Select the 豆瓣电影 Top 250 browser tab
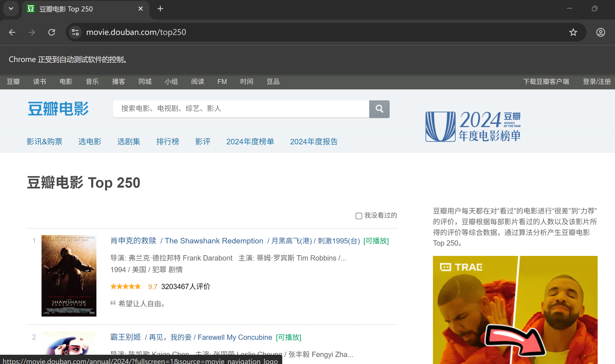This screenshot has width=615, height=364. [x=85, y=9]
